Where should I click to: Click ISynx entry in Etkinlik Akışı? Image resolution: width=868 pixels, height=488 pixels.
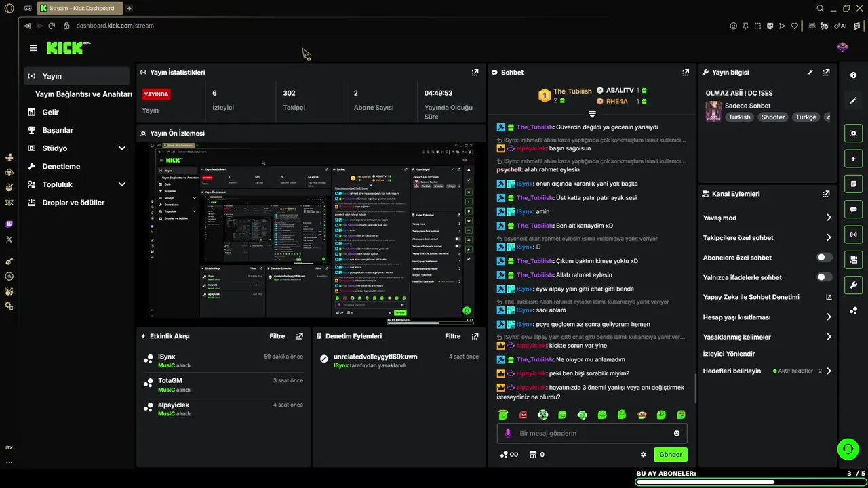222,361
